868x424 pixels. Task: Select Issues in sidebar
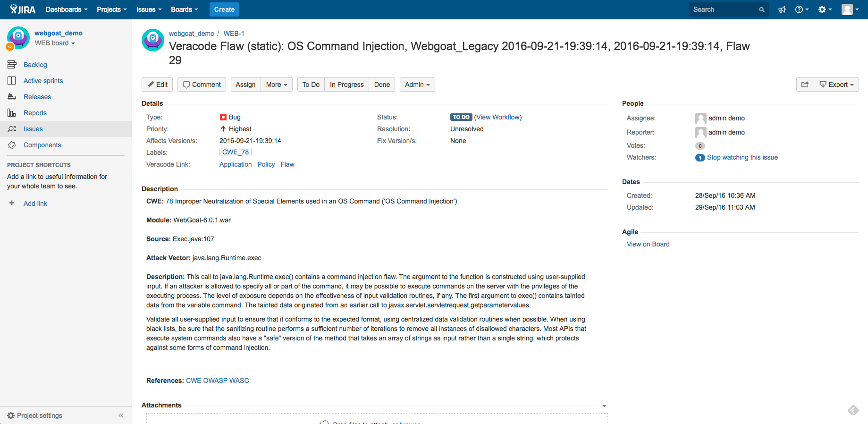tap(33, 129)
